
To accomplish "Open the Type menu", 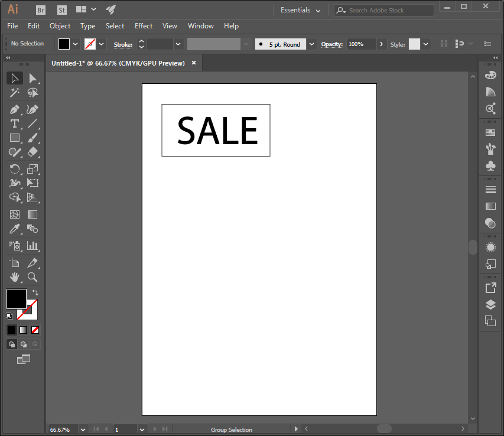I will click(x=88, y=26).
